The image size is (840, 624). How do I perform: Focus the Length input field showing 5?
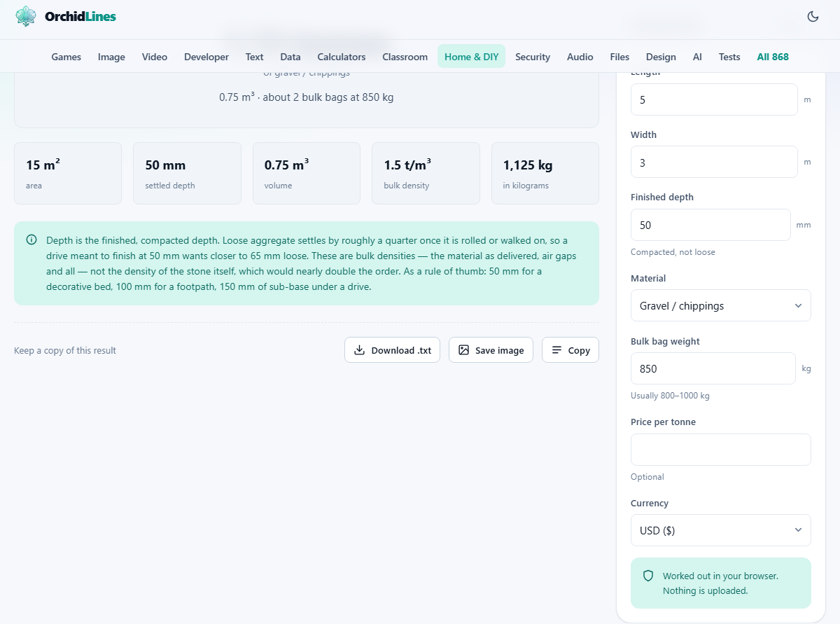click(x=714, y=99)
